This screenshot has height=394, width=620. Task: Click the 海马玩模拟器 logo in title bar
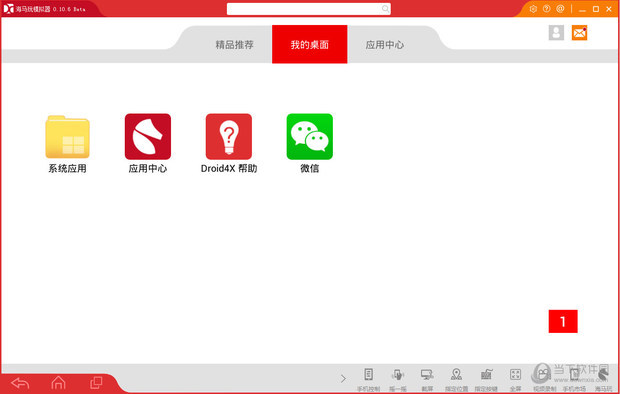(x=8, y=9)
